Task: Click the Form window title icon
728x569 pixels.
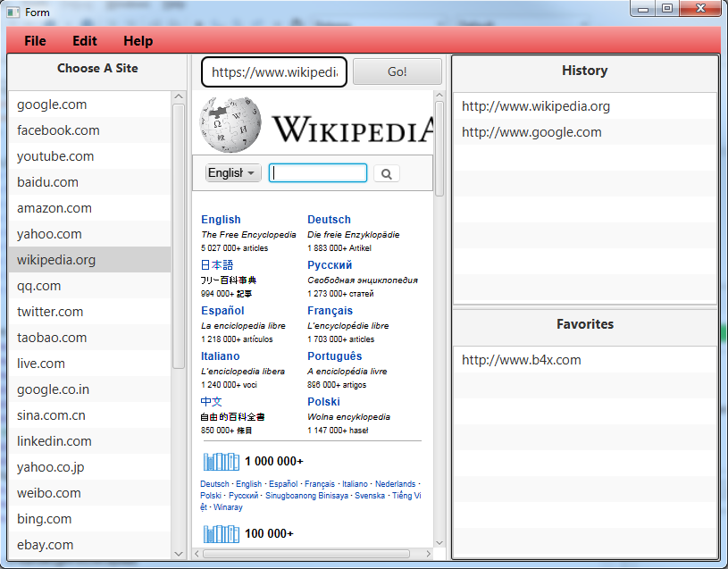Action: point(13,13)
